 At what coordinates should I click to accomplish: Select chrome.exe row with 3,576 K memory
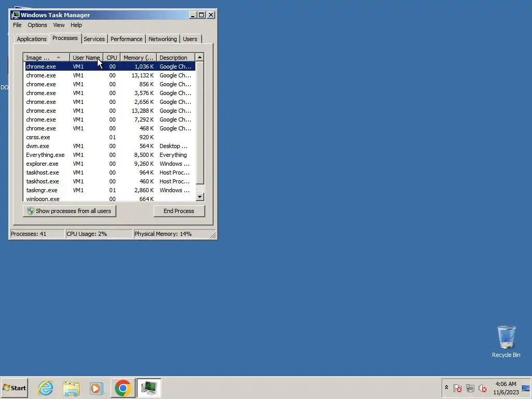pyautogui.click(x=110, y=93)
